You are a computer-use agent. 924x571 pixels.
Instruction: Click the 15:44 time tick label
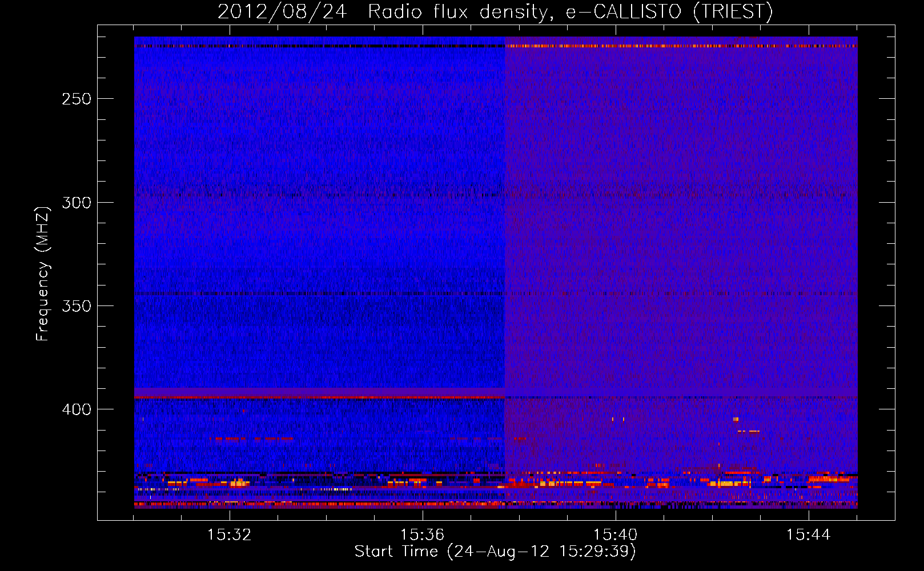pos(808,535)
